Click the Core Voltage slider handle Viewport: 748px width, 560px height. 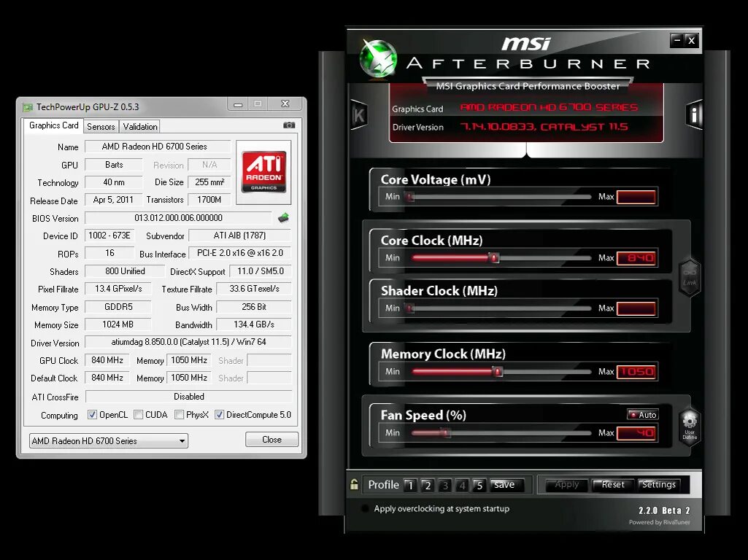410,196
